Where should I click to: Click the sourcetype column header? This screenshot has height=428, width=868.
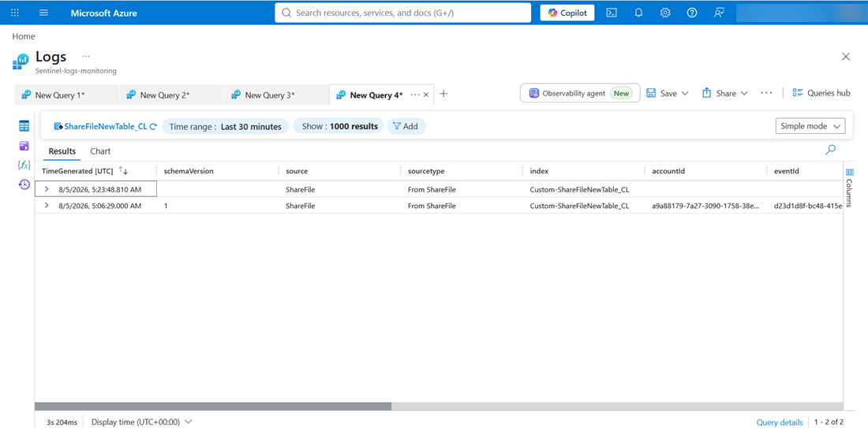(426, 171)
